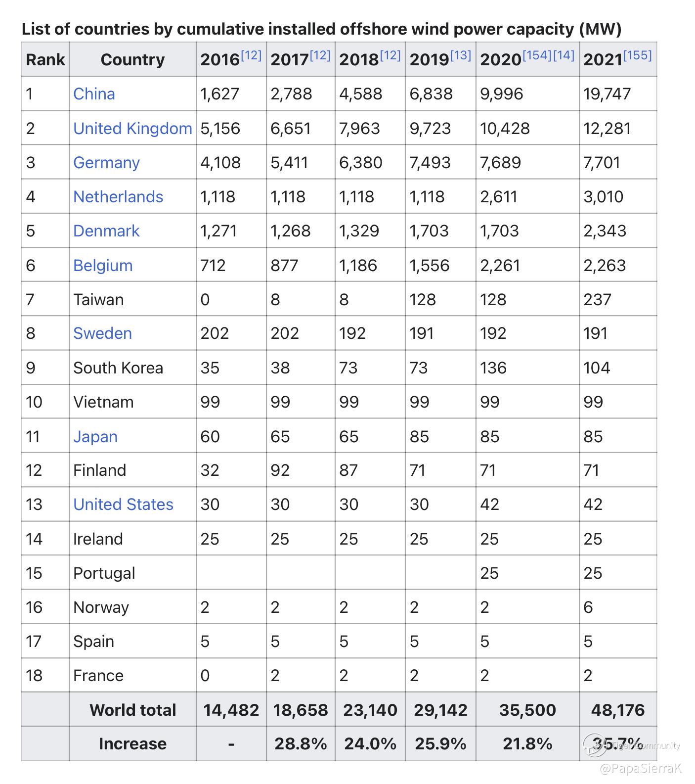Click the Country column header
The image size is (695, 784).
pos(132,60)
